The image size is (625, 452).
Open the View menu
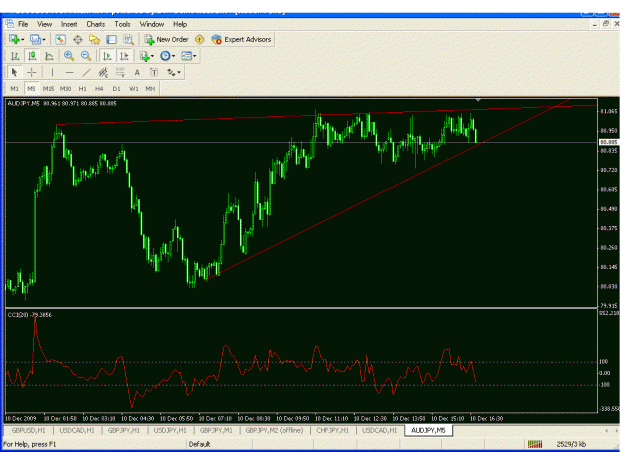(x=45, y=24)
